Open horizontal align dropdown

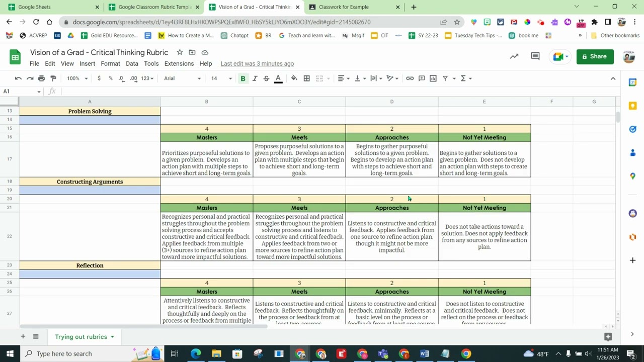pos(344,78)
